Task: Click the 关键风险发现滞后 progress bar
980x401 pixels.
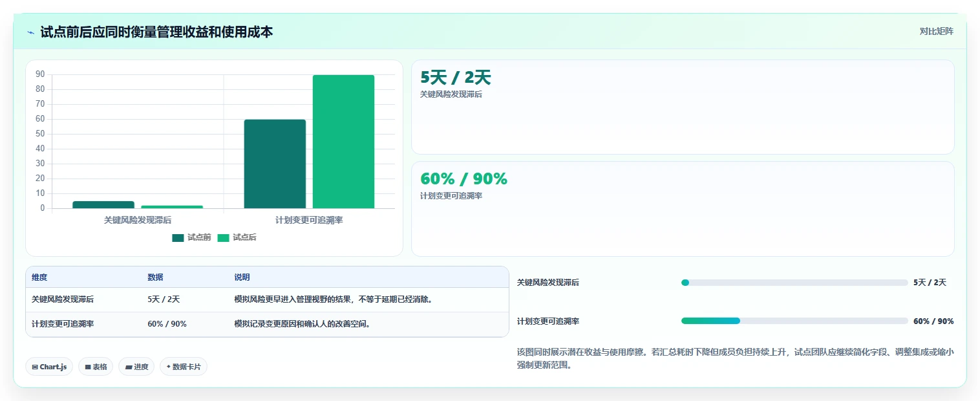Action: (x=794, y=283)
